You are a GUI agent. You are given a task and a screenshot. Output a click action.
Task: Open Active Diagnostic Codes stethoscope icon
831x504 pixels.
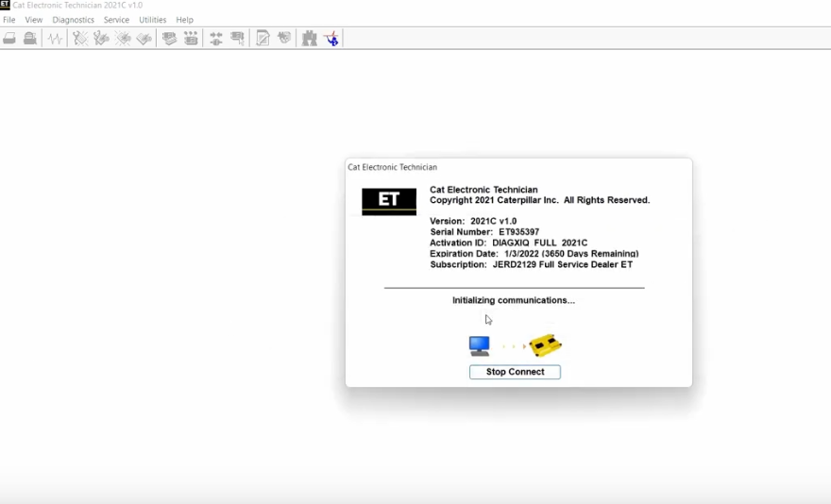(x=80, y=38)
